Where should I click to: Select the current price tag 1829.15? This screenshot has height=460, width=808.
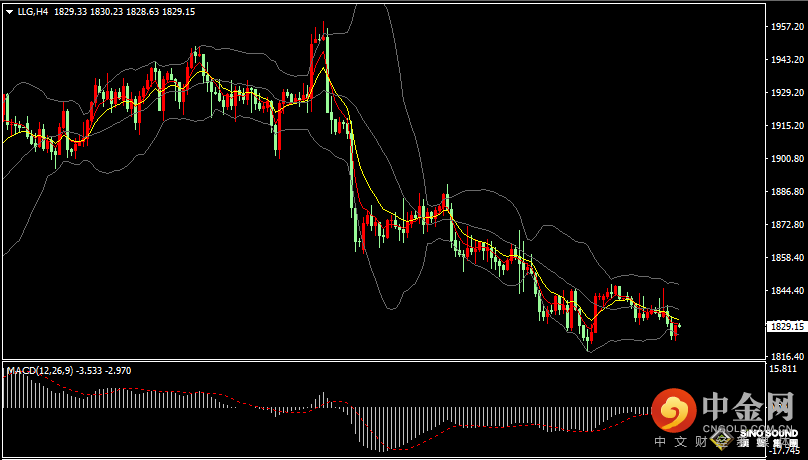(x=785, y=326)
